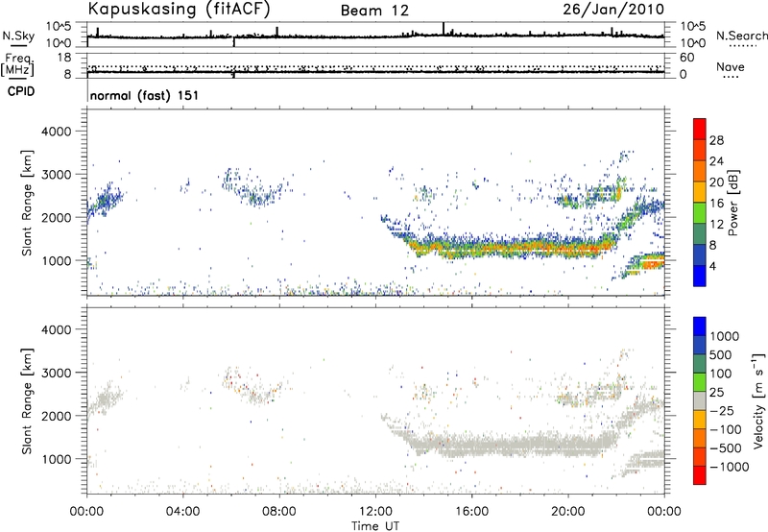Image resolution: width=768 pixels, height=532 pixels.
Task: Click the '16:00' time axis tick label
Action: 471,512
